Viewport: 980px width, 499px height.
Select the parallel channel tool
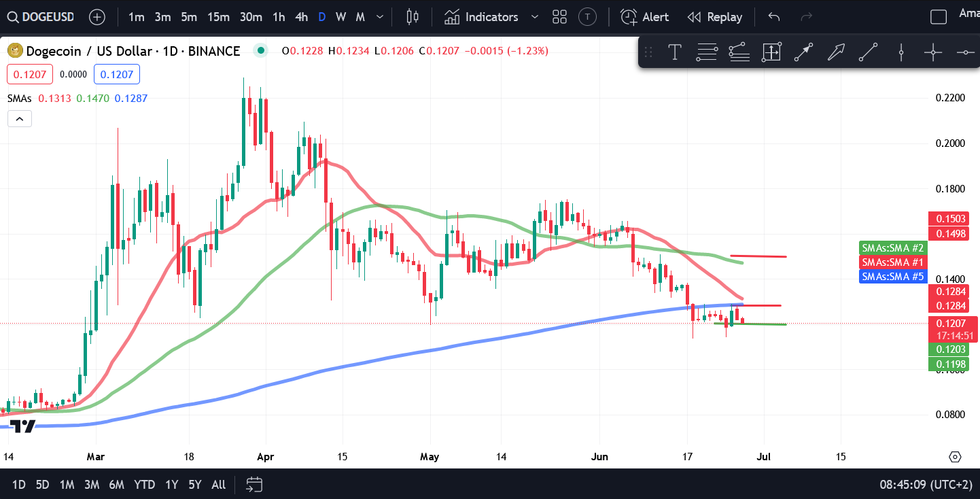click(739, 52)
